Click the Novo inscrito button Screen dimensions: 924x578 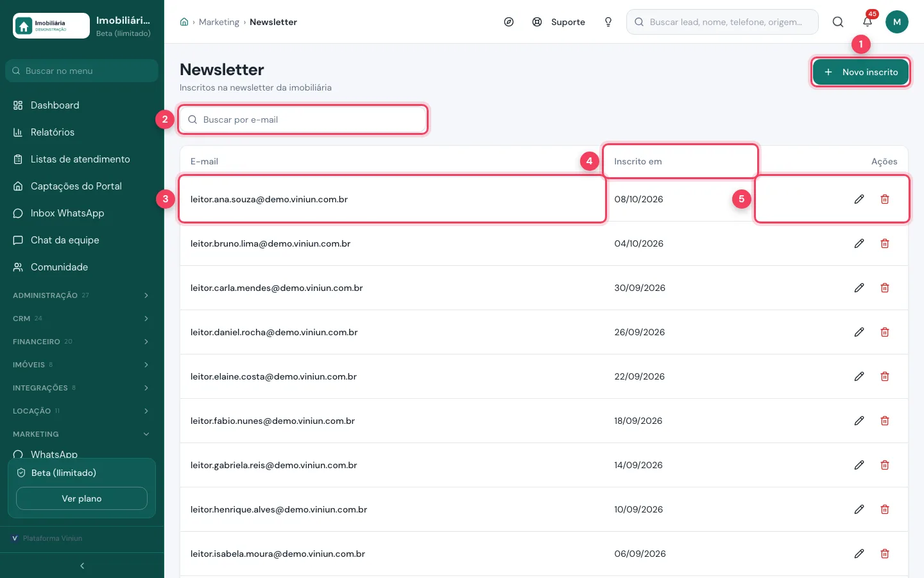[860, 72]
